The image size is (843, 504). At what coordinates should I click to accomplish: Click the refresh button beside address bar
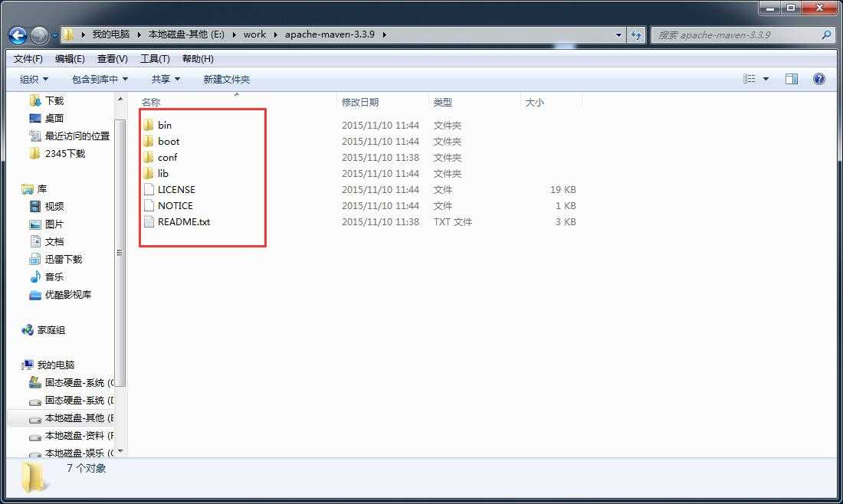click(636, 35)
